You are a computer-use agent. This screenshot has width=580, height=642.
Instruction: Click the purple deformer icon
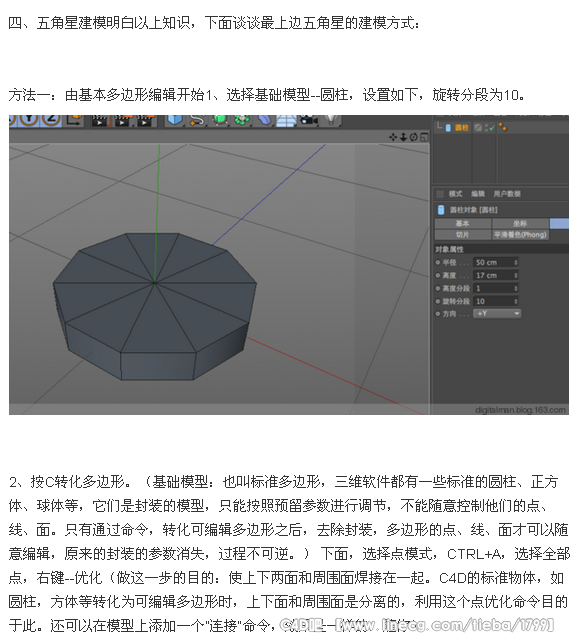265,120
